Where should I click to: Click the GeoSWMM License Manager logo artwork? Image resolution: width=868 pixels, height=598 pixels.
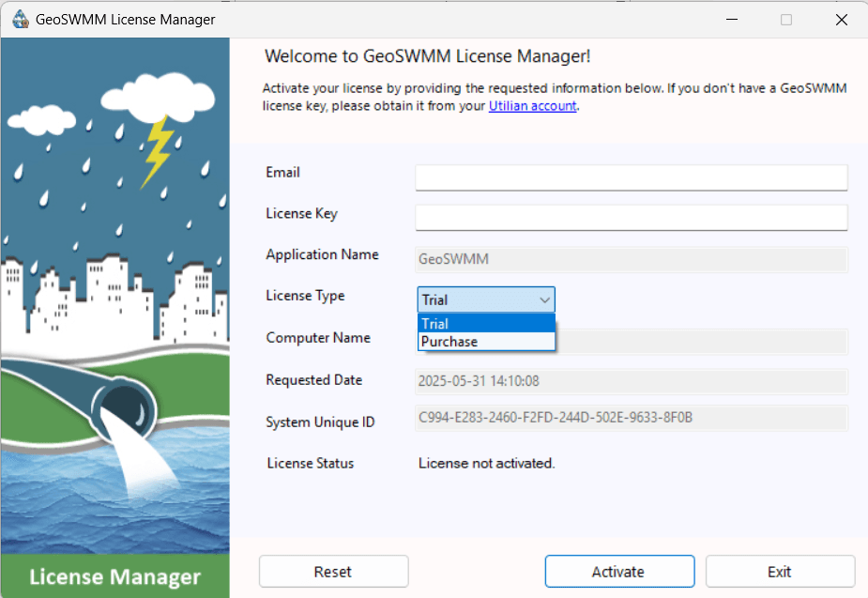(x=114, y=282)
